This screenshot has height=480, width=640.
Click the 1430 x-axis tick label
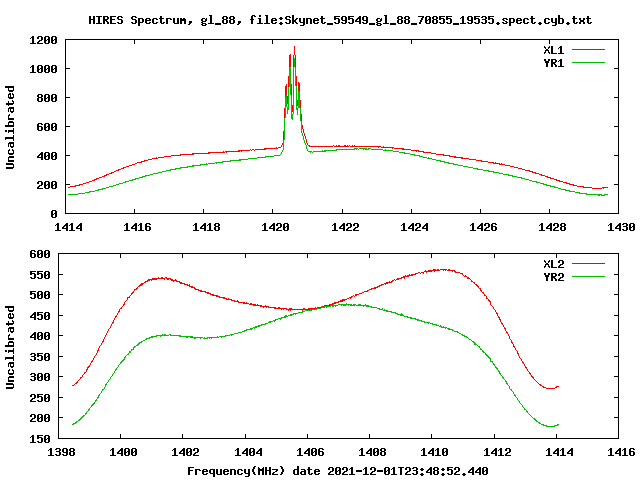[621, 227]
